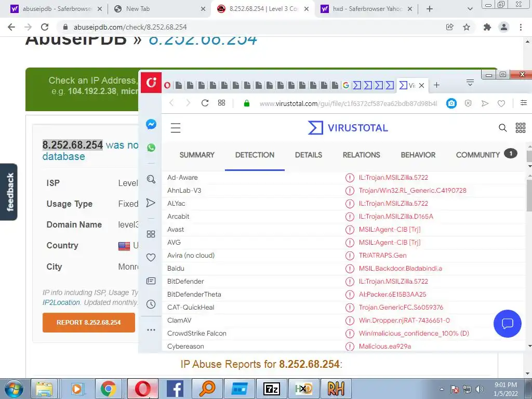
Task: Open VirusTotal hamburger menu
Action: [176, 128]
